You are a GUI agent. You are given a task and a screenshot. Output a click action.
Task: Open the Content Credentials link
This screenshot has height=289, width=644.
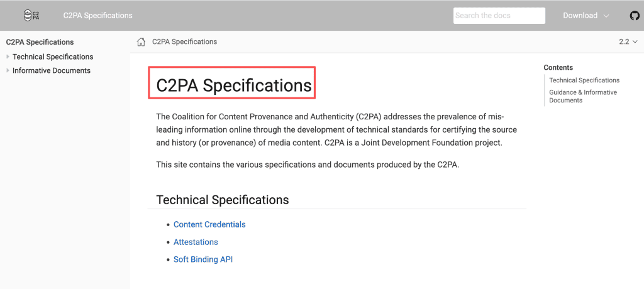point(209,224)
